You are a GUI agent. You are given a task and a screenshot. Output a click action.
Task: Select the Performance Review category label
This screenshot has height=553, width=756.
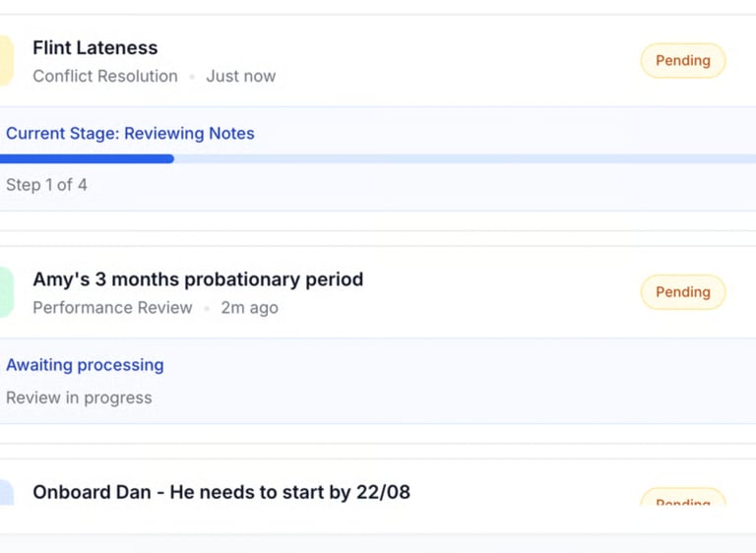tap(112, 308)
